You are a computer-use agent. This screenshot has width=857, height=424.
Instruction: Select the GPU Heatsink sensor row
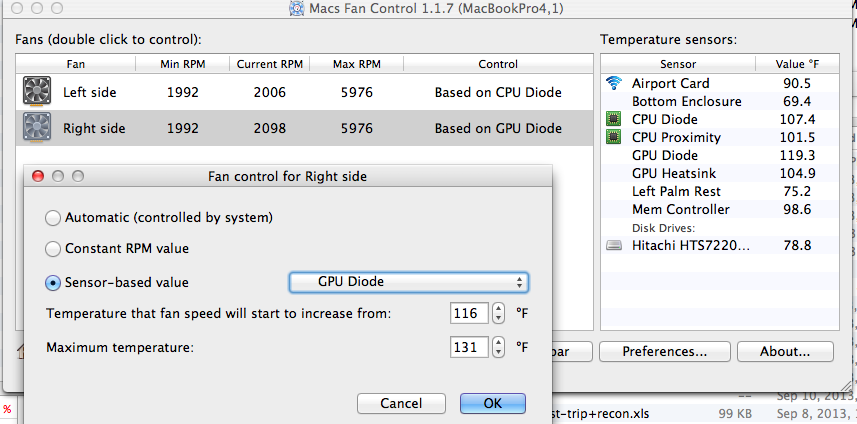click(x=720, y=173)
